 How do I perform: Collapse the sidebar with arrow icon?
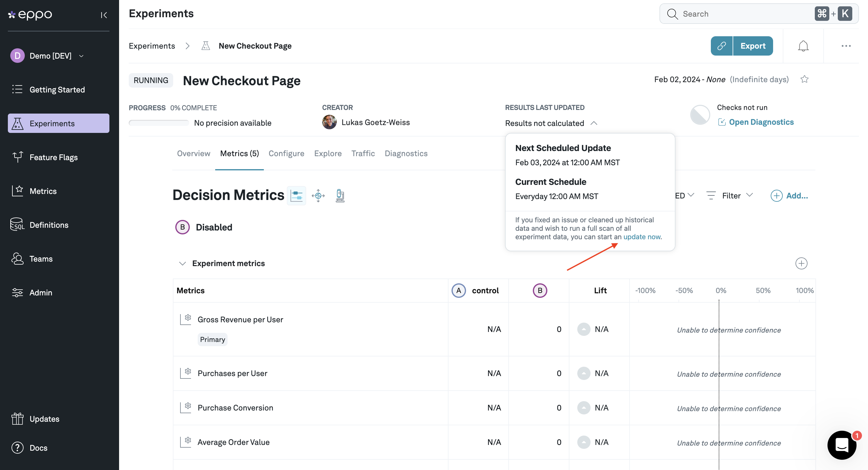(x=104, y=15)
